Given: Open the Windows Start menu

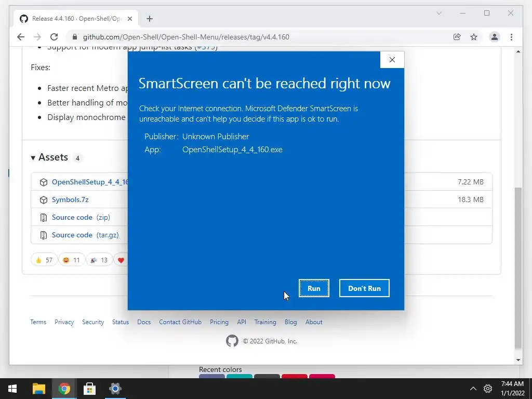Looking at the screenshot, I should 12,389.
